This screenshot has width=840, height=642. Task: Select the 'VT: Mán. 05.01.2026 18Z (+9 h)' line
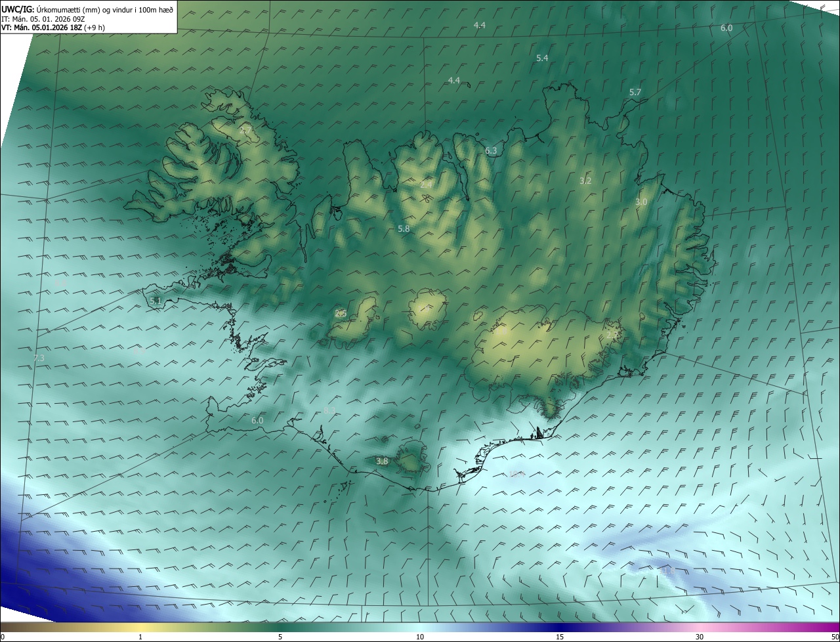point(53,28)
